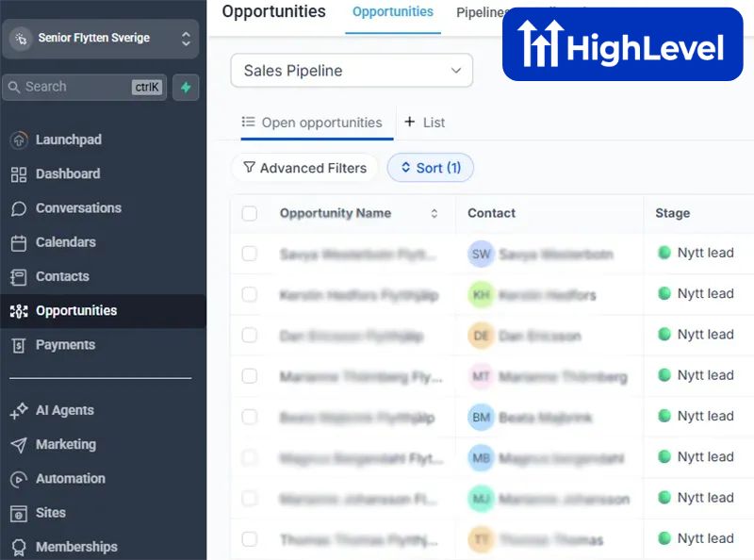The width and height of the screenshot is (754, 560).
Task: Toggle the select-all checkbox in table header
Action: coord(250,213)
